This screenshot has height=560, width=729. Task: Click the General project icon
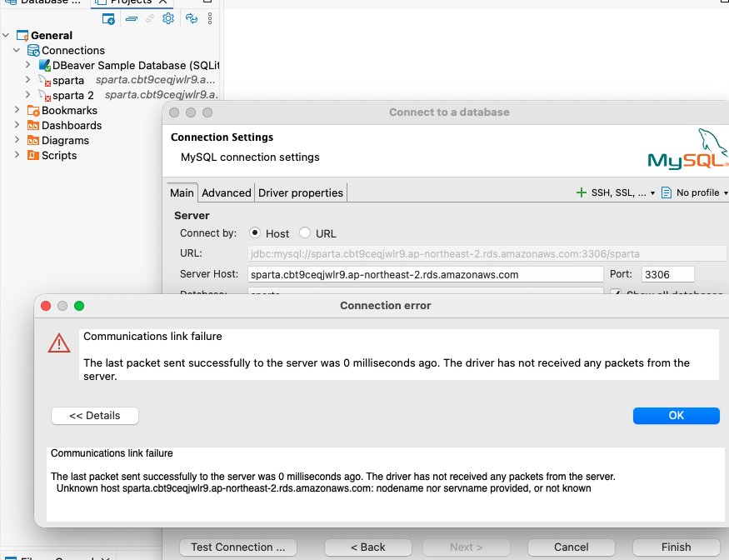[x=22, y=35]
